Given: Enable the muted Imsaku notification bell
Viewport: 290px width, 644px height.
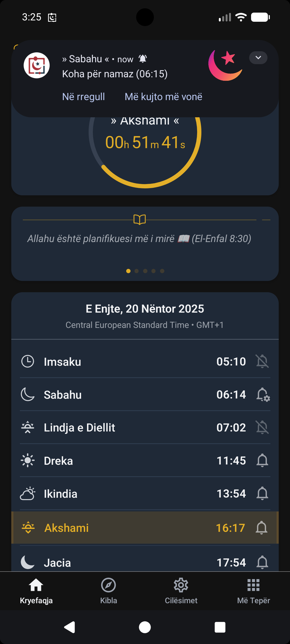Looking at the screenshot, I should pyautogui.click(x=262, y=361).
